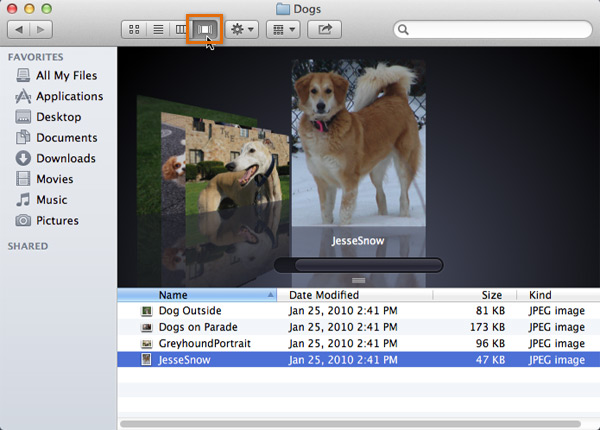The width and height of the screenshot is (600, 430).
Task: Select the Dog Outside file row
Action: point(359,311)
